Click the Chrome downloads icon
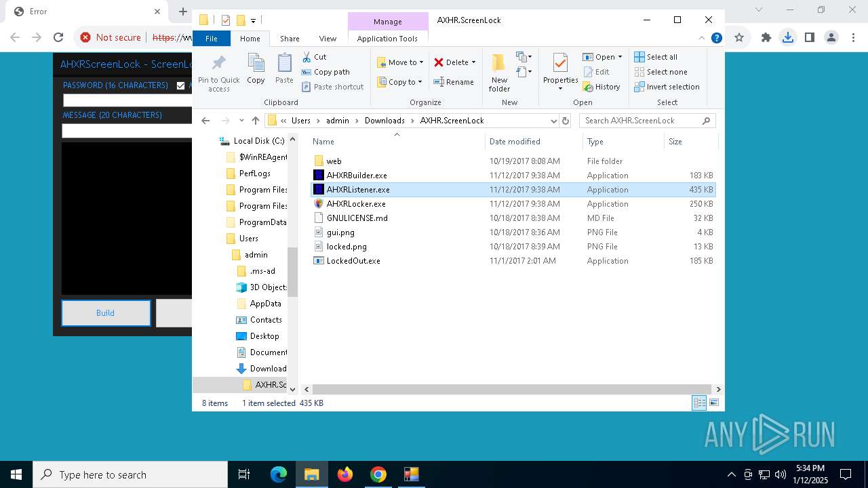Viewport: 868px width, 488px height. (x=788, y=37)
